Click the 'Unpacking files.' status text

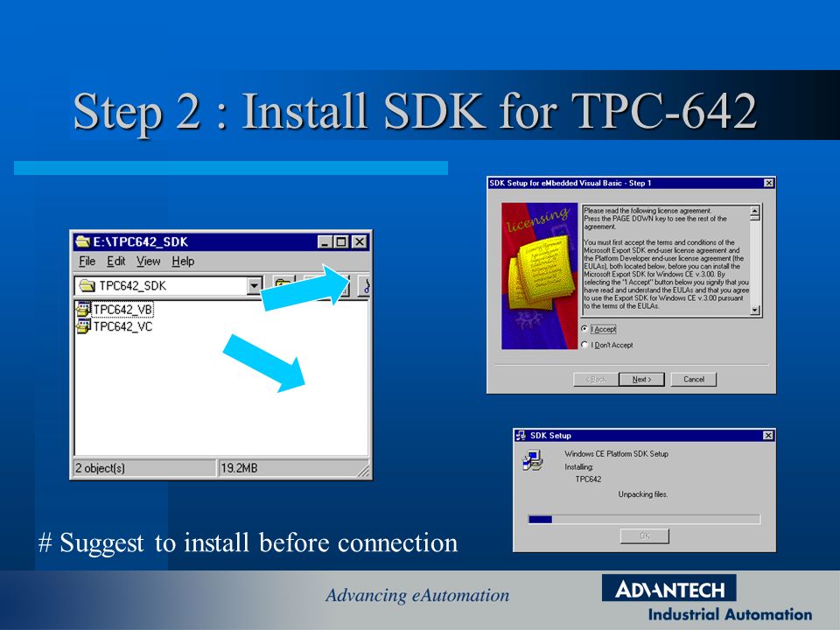(x=643, y=494)
